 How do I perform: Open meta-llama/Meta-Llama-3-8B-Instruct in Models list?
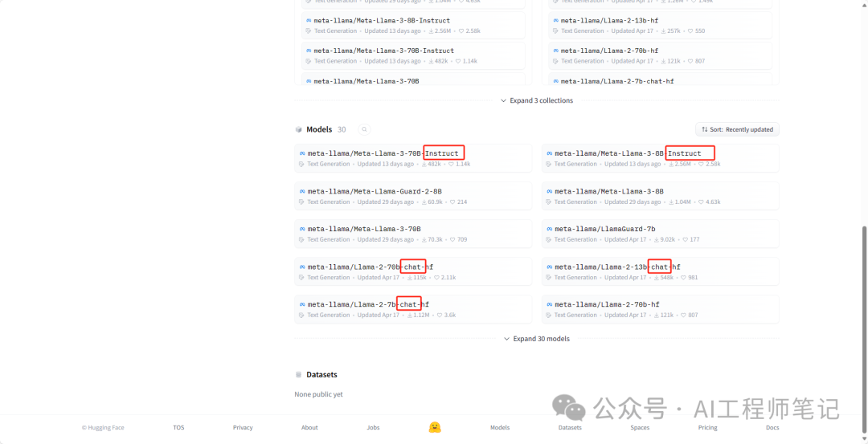(660, 157)
